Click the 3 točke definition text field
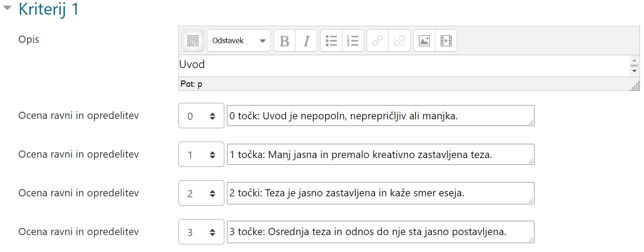 point(381,232)
